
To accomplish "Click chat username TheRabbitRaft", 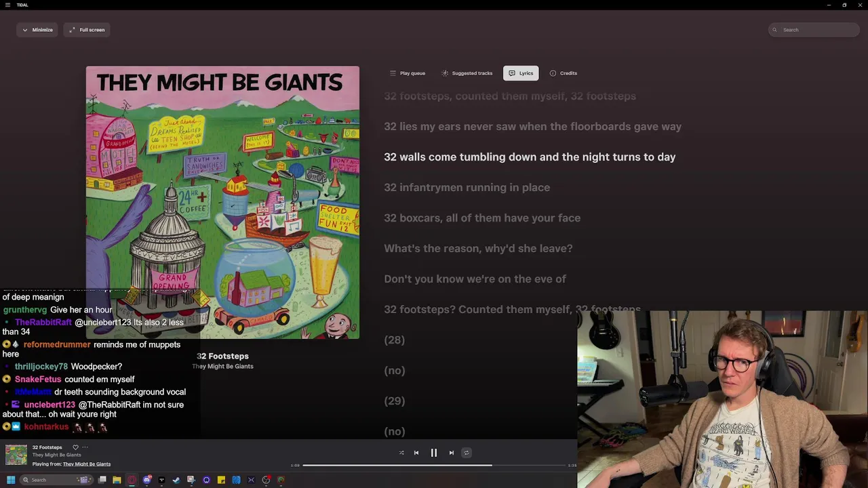I will (43, 323).
